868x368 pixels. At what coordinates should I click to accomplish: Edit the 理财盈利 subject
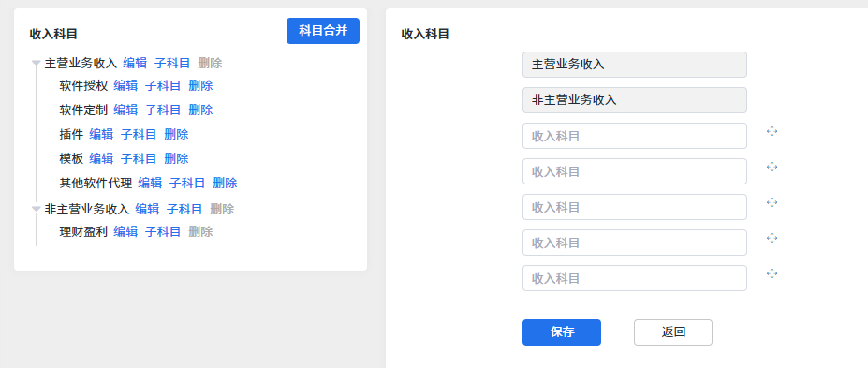[125, 232]
